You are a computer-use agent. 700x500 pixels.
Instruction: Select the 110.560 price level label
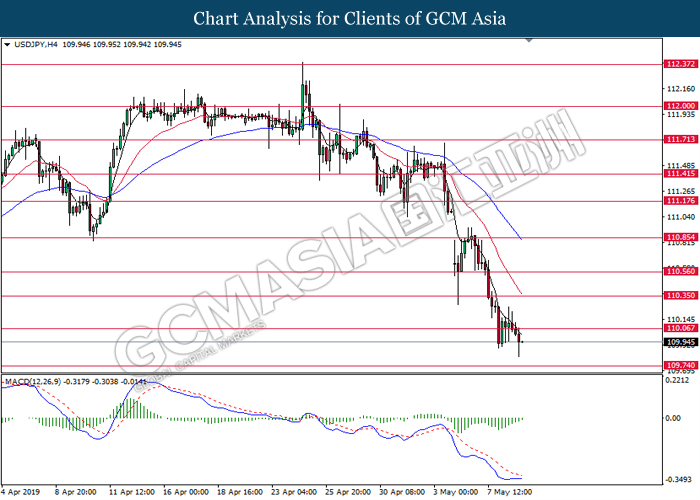(x=681, y=271)
